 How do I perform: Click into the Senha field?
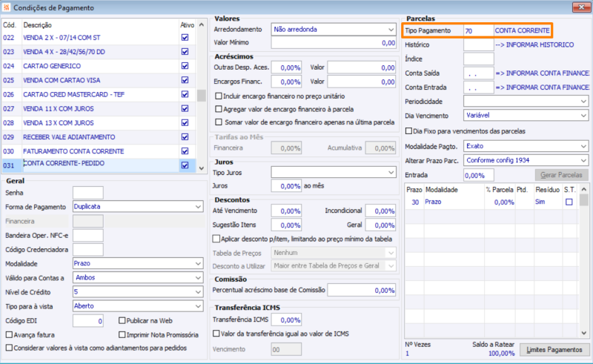coord(87,193)
